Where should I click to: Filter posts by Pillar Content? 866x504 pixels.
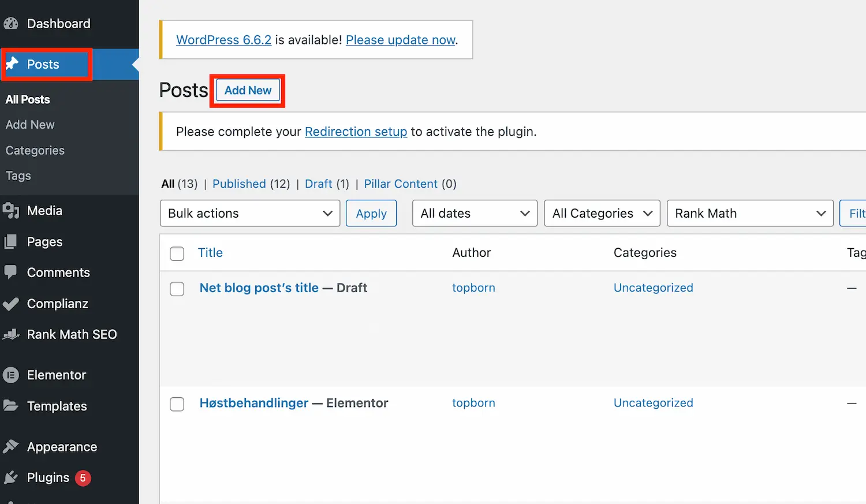point(401,184)
